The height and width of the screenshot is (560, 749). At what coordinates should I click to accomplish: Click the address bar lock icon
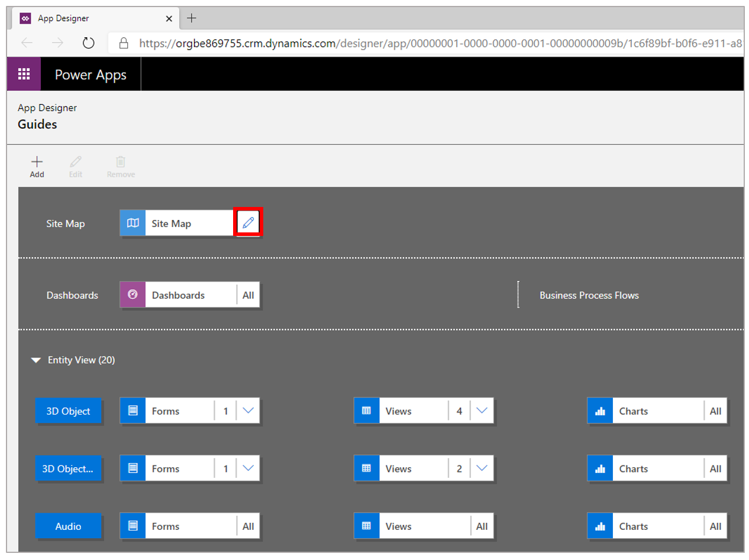(x=124, y=43)
